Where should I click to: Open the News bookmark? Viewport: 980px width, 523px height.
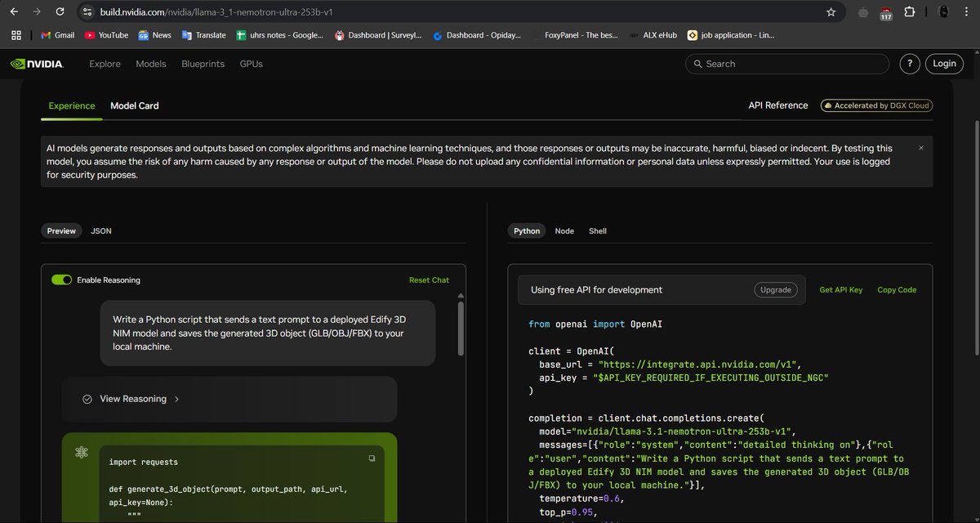[x=154, y=35]
